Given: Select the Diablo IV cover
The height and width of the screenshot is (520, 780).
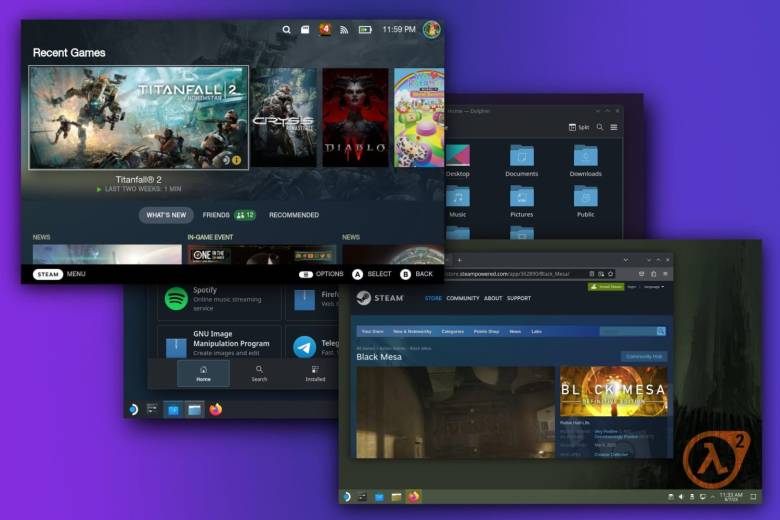Looking at the screenshot, I should 355,117.
